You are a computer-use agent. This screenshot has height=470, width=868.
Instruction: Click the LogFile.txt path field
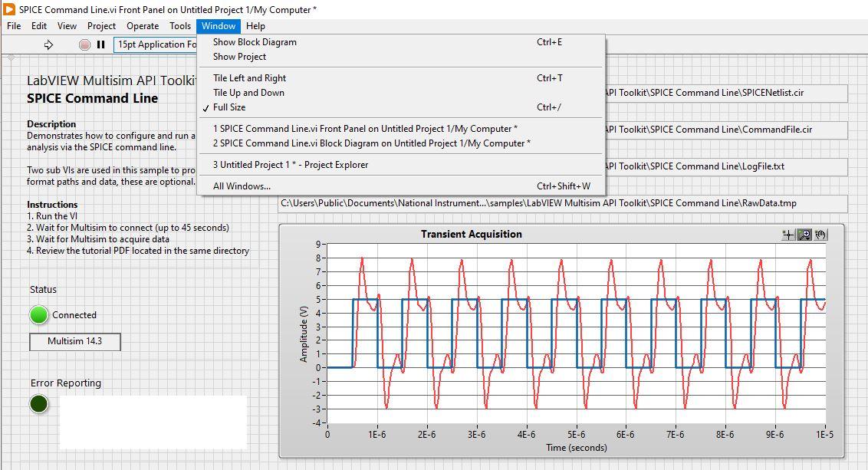click(726, 166)
